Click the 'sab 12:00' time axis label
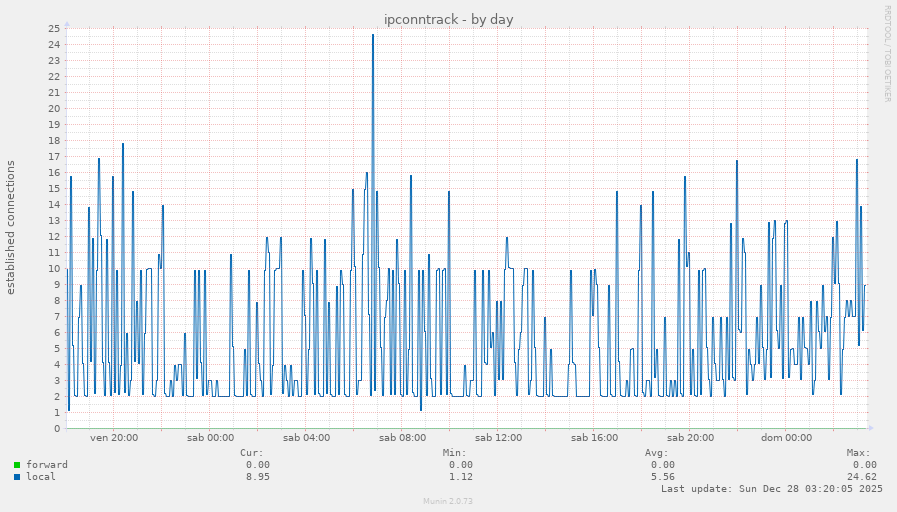This screenshot has width=897, height=512. 498,438
